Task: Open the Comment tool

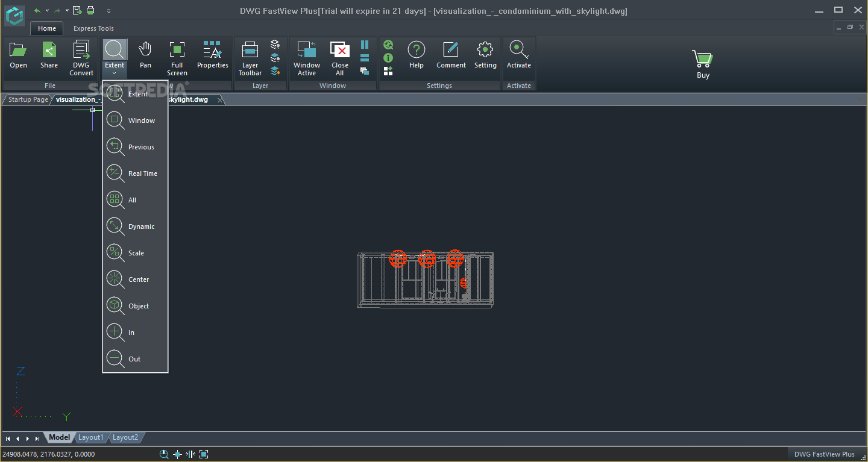Action: pos(451,55)
